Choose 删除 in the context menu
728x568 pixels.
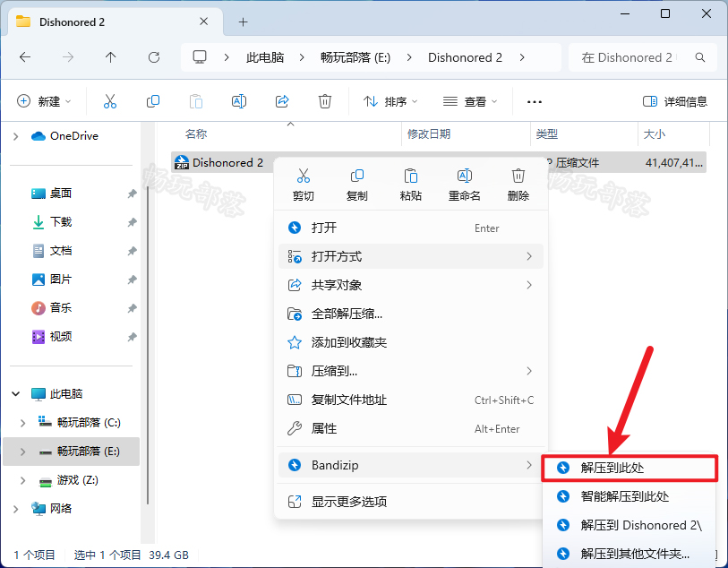point(518,185)
